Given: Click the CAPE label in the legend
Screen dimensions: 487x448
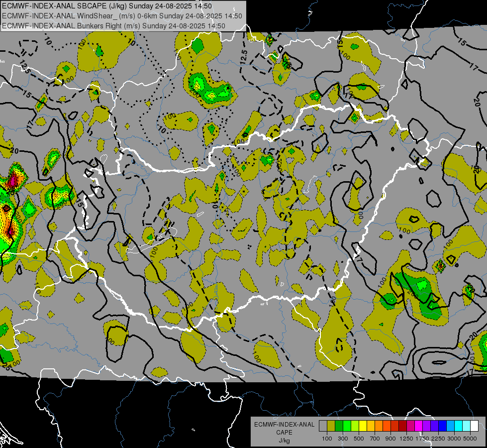Looking at the screenshot, I should [x=284, y=433].
